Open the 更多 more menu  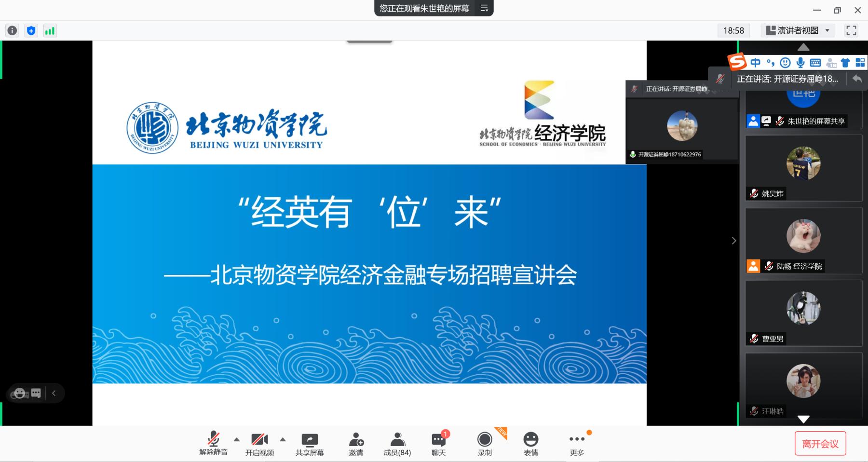click(577, 444)
